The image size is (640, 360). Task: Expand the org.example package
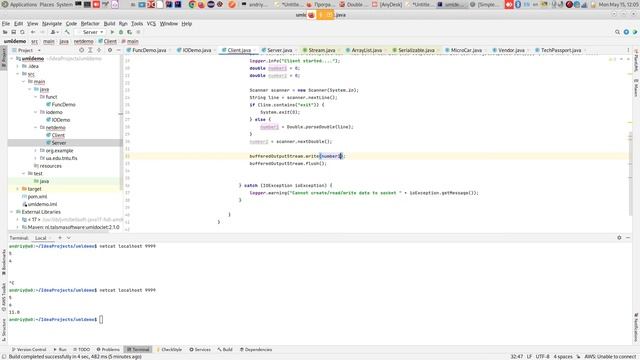pos(36,151)
